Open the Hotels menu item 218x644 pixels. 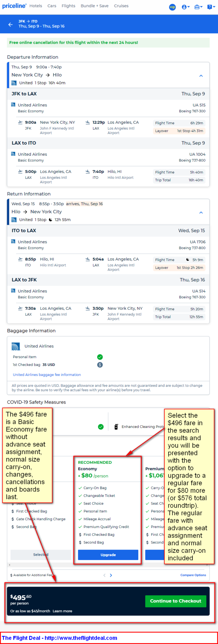click(x=36, y=6)
